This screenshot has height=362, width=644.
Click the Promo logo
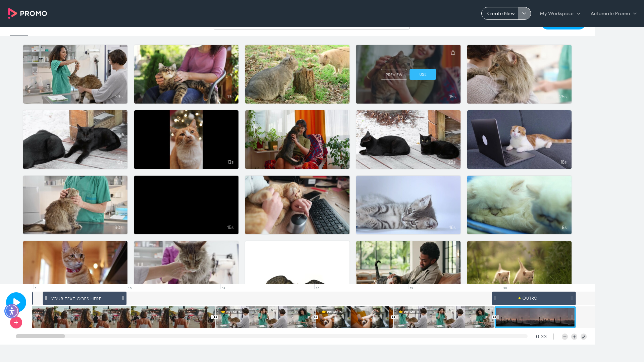[28, 13]
